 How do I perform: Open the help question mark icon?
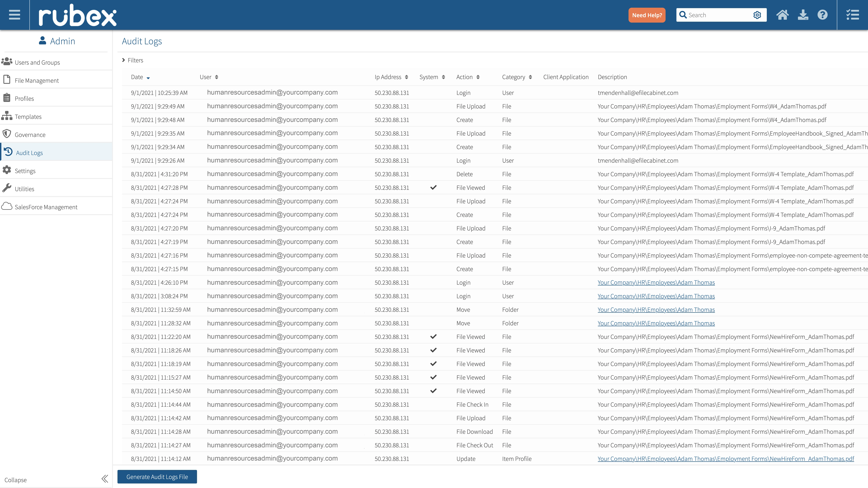(822, 15)
